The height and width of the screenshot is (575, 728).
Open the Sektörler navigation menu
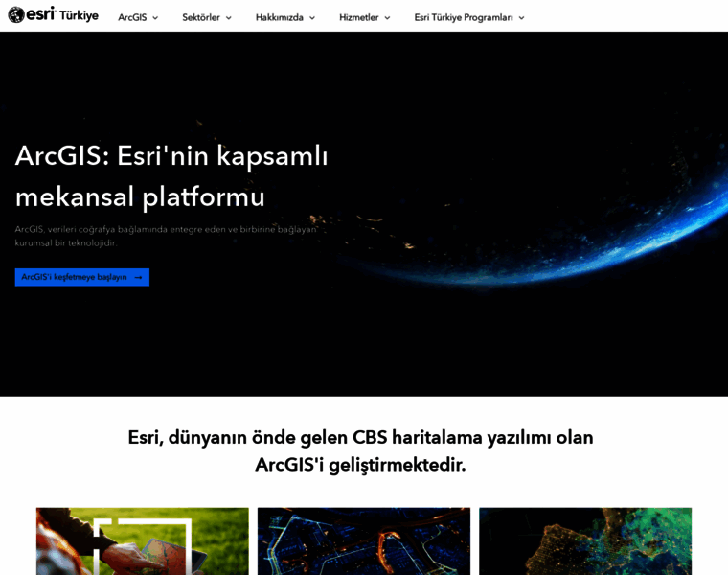207,17
